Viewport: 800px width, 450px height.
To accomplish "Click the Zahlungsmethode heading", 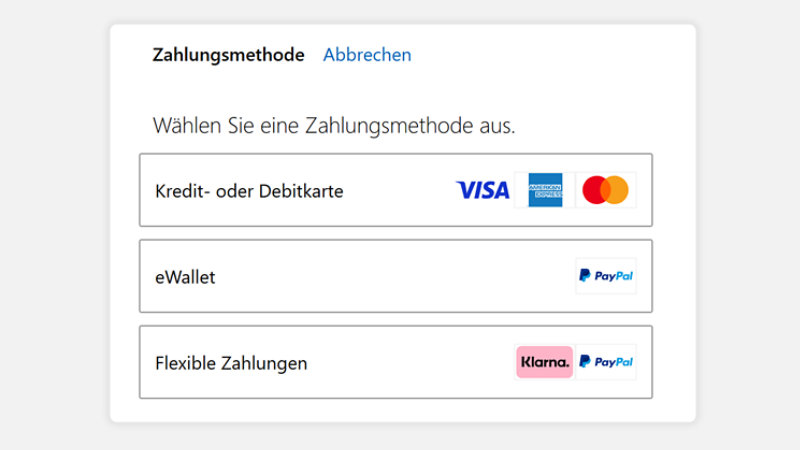I will tap(228, 55).
